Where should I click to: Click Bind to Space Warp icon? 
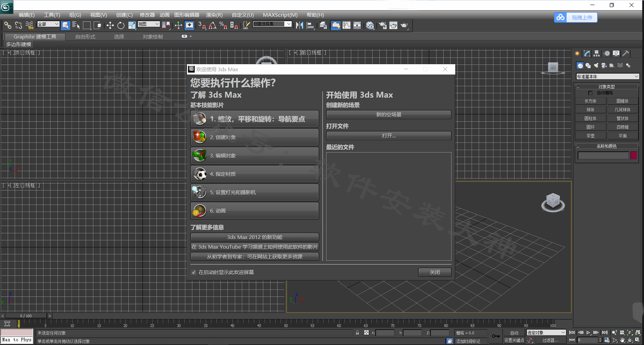tap(29, 25)
